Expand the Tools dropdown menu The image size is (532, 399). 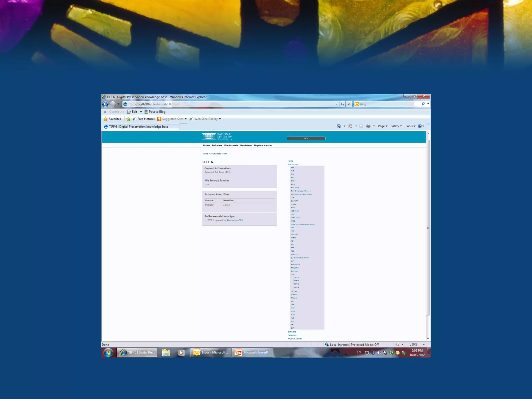click(410, 126)
